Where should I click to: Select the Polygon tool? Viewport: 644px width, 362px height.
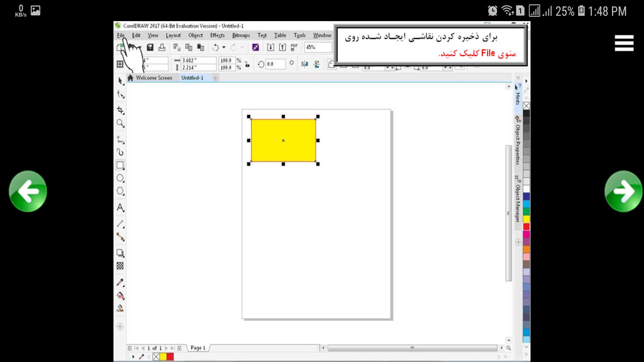120,191
